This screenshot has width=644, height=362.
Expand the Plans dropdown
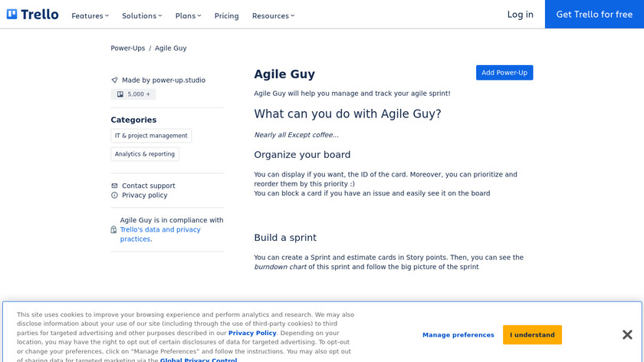[x=188, y=15]
